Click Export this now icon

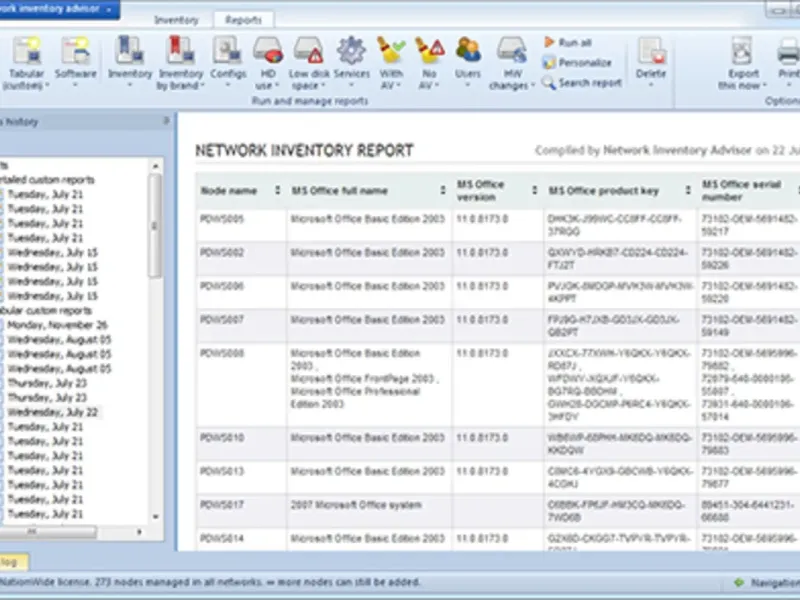pyautogui.click(x=743, y=51)
